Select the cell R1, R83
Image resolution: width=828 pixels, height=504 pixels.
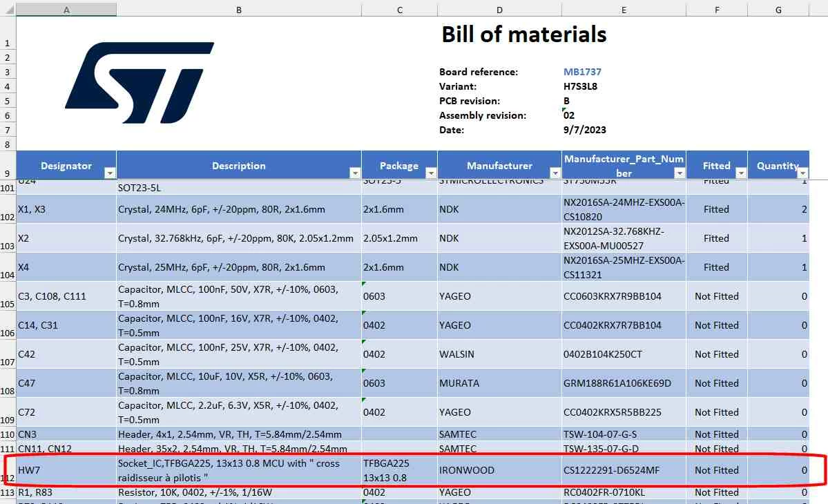pos(66,492)
